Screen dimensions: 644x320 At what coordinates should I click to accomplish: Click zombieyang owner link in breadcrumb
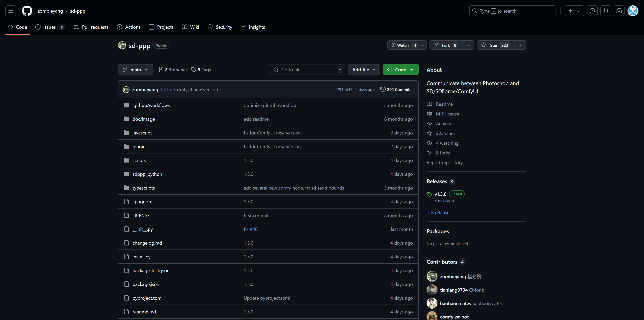(x=50, y=11)
